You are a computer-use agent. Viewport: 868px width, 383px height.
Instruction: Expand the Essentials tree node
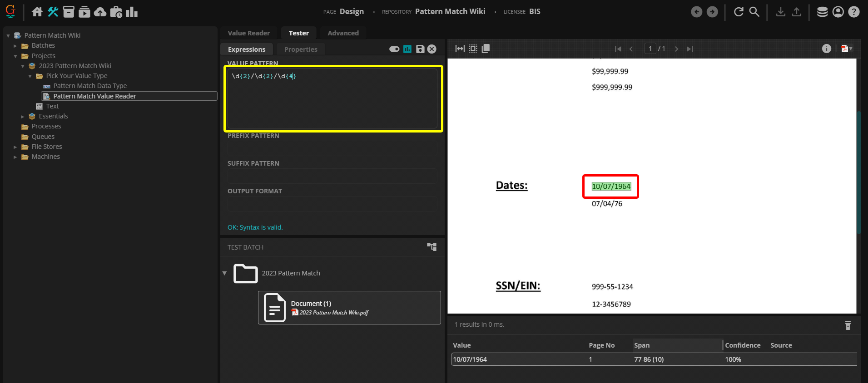point(23,117)
